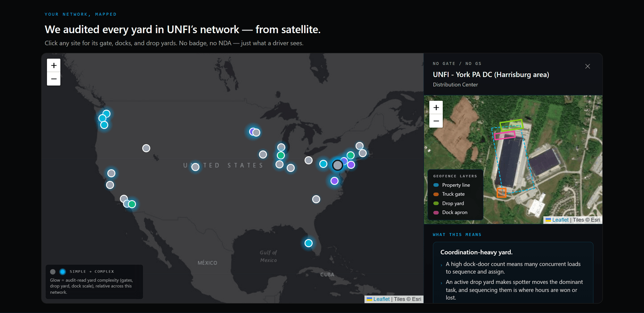The image size is (644, 313).
Task: Click the pink dock apron geofence outline
Action: (x=505, y=135)
